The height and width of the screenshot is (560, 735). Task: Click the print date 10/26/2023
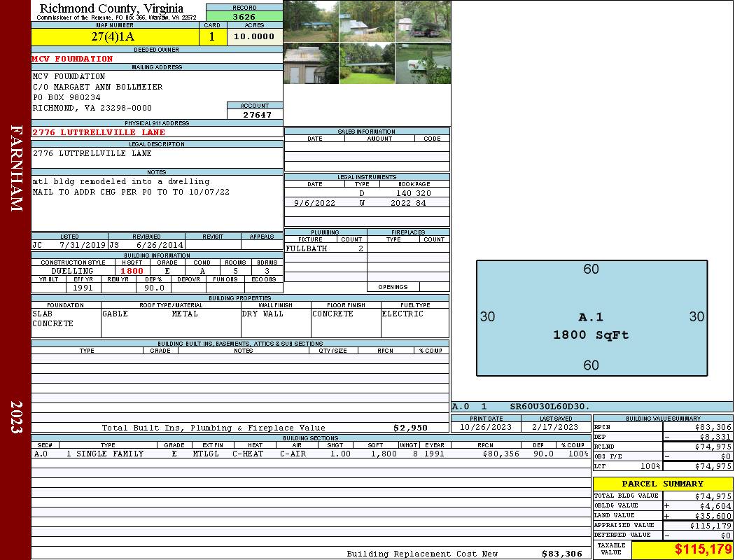coord(485,427)
